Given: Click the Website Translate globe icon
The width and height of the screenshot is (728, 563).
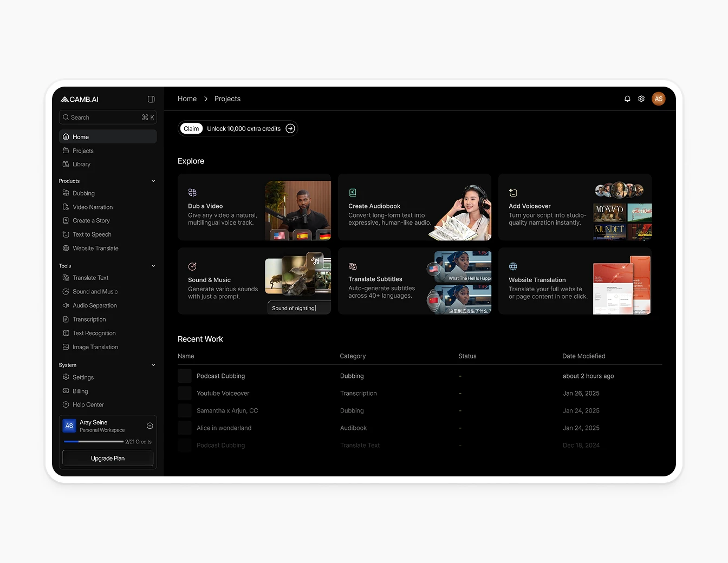Looking at the screenshot, I should point(66,248).
